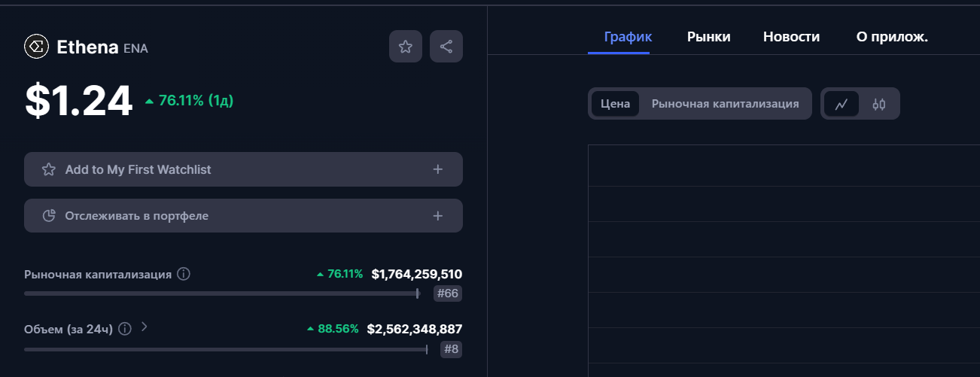Click the Объем (за 24ч) label

(x=68, y=329)
